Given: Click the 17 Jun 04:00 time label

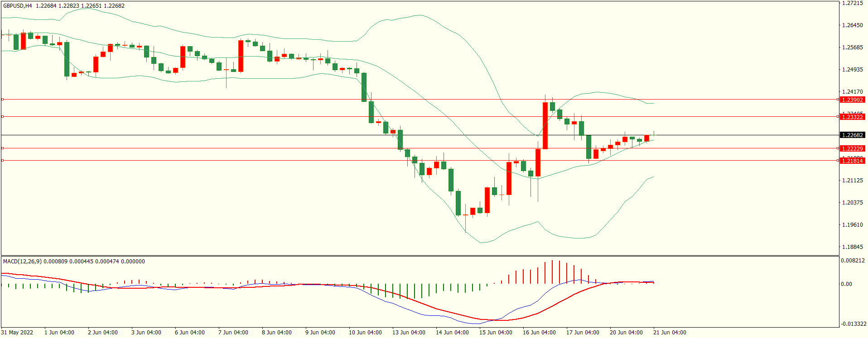Looking at the screenshot, I should pos(583,333).
